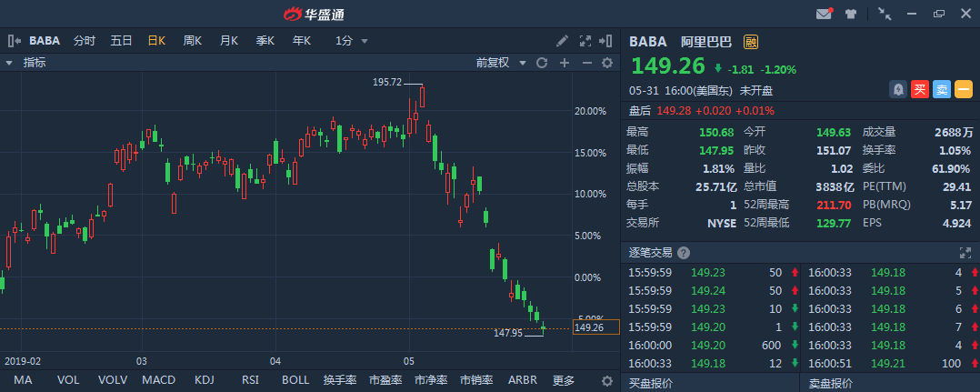This screenshot has width=980, height=392.
Task: Toggle the MA indicator
Action: 23,380
